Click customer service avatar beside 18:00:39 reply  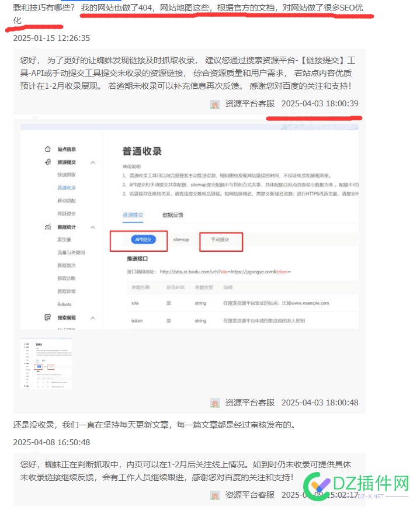215,104
